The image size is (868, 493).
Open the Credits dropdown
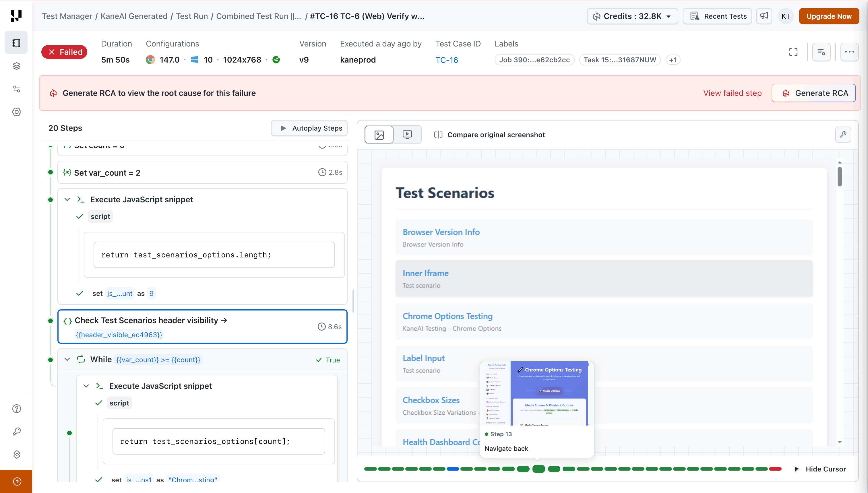coord(632,16)
